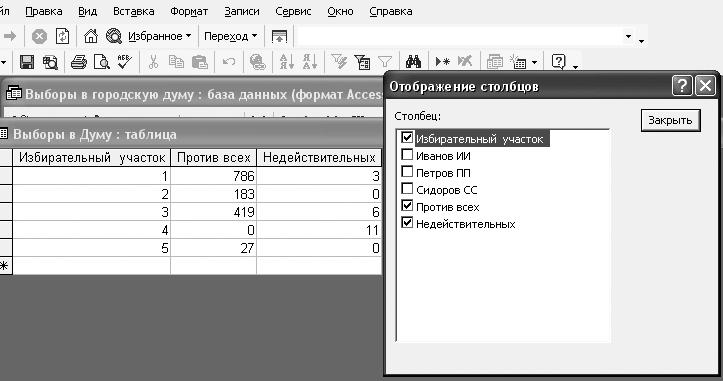Open the table toolbar options arrow after Help
The image size is (723, 381).
tap(575, 67)
